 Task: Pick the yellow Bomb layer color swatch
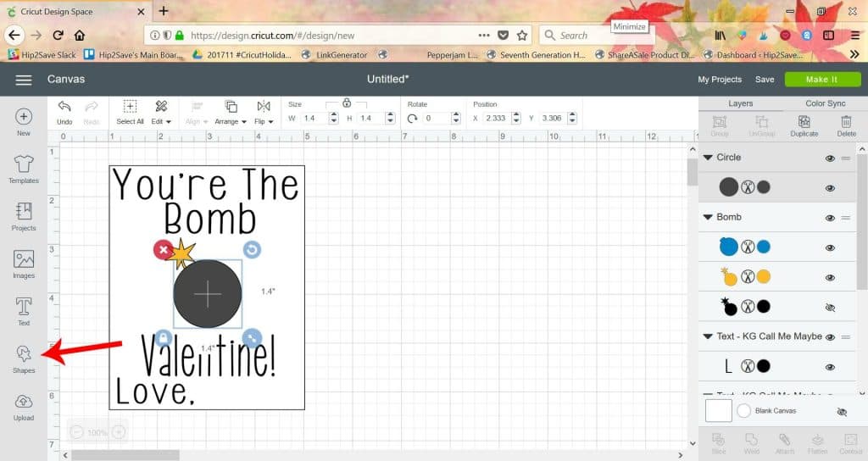tap(764, 277)
